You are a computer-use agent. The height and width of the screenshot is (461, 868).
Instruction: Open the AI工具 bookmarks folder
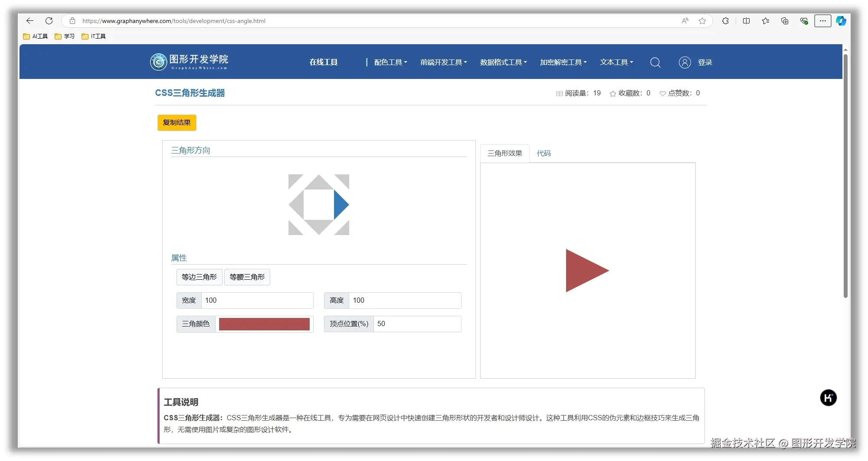(36, 36)
